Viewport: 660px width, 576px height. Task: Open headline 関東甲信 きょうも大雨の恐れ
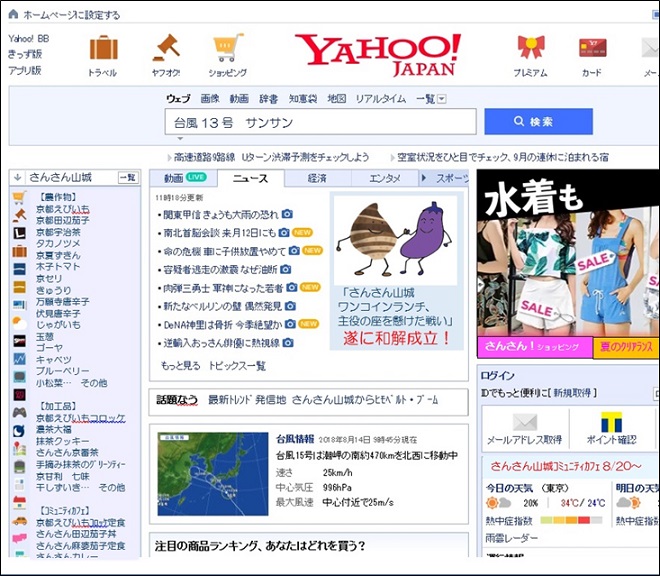[x=220, y=214]
